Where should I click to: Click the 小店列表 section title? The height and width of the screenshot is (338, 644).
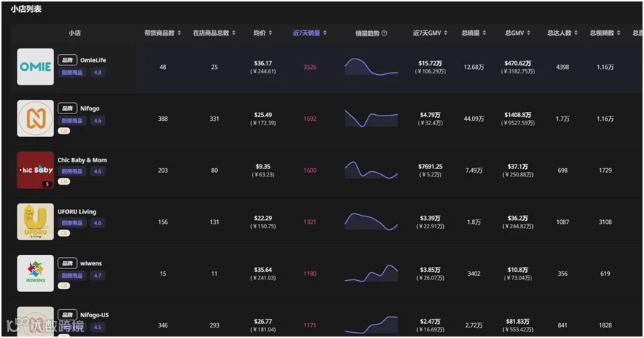point(26,9)
